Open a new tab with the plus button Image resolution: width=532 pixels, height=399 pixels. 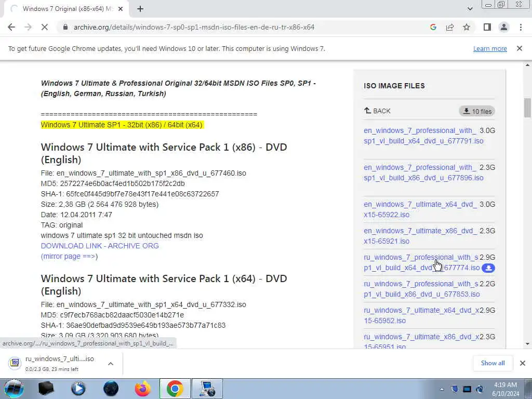pyautogui.click(x=140, y=9)
